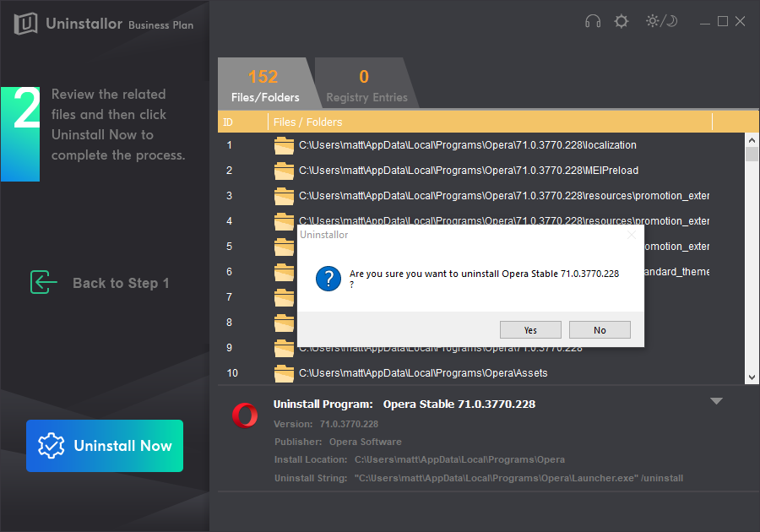Click the Uninstallor logo icon

click(x=25, y=24)
